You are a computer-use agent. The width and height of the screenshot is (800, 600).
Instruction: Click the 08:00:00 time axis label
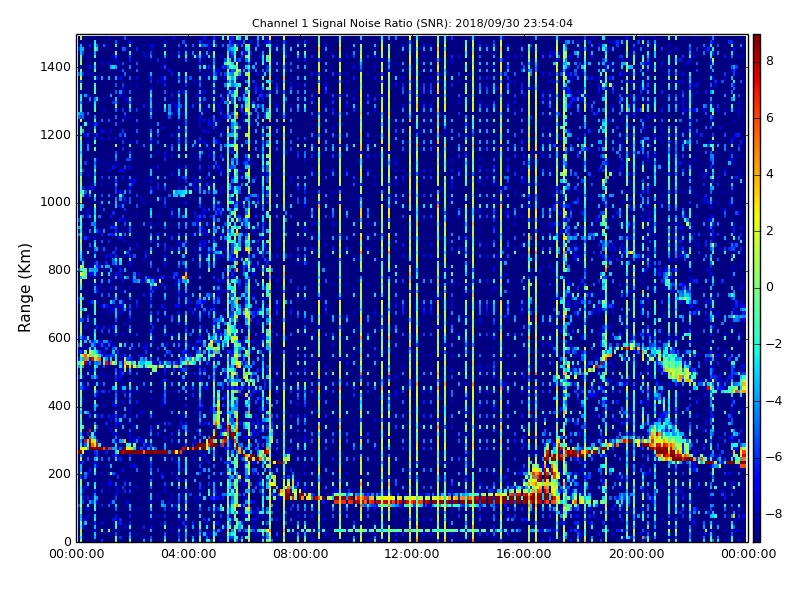(301, 554)
